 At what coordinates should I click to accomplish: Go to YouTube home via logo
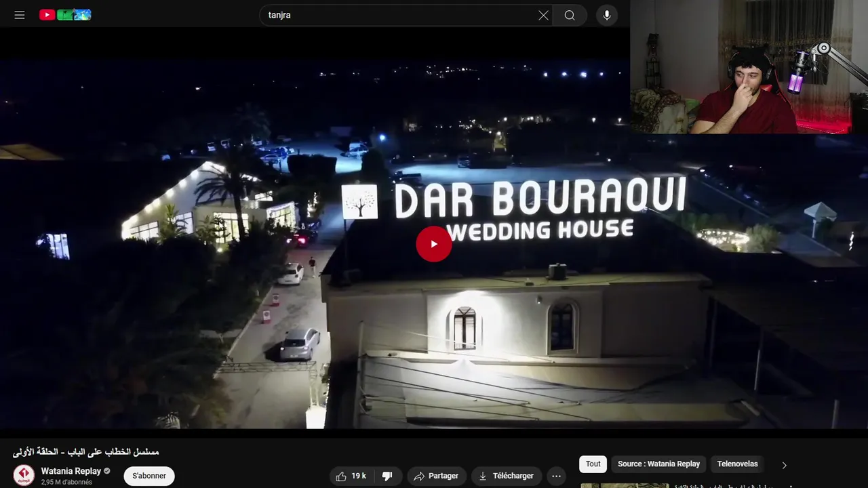pyautogui.click(x=65, y=15)
